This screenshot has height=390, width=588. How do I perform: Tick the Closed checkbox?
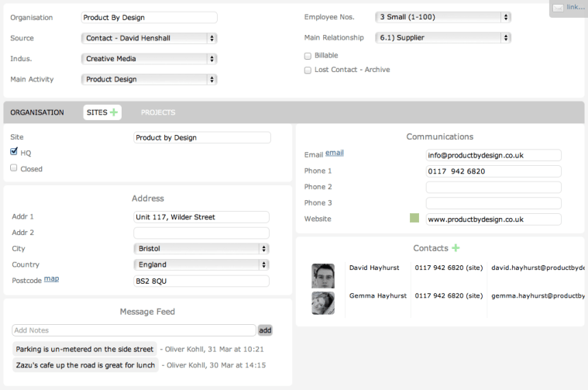[x=14, y=168]
